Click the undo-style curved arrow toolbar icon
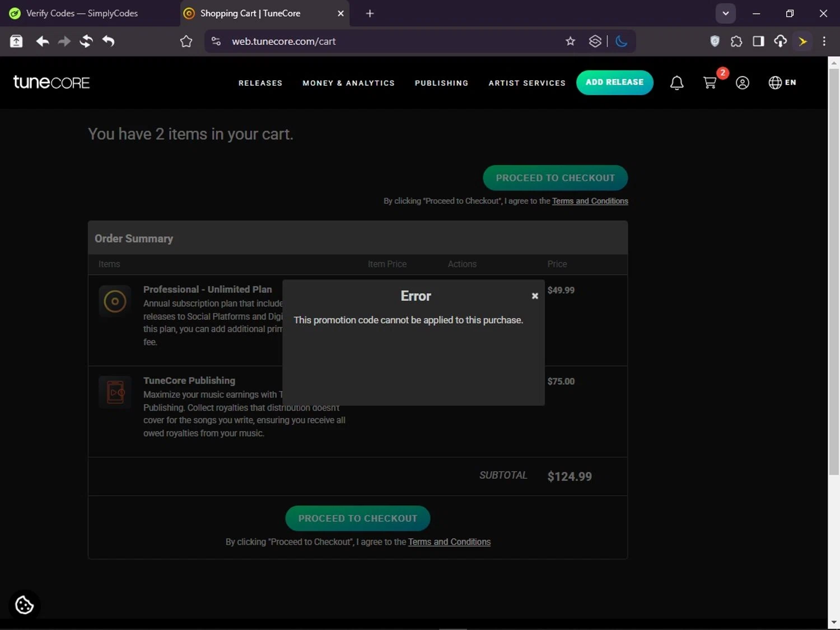The image size is (840, 630). 108,41
